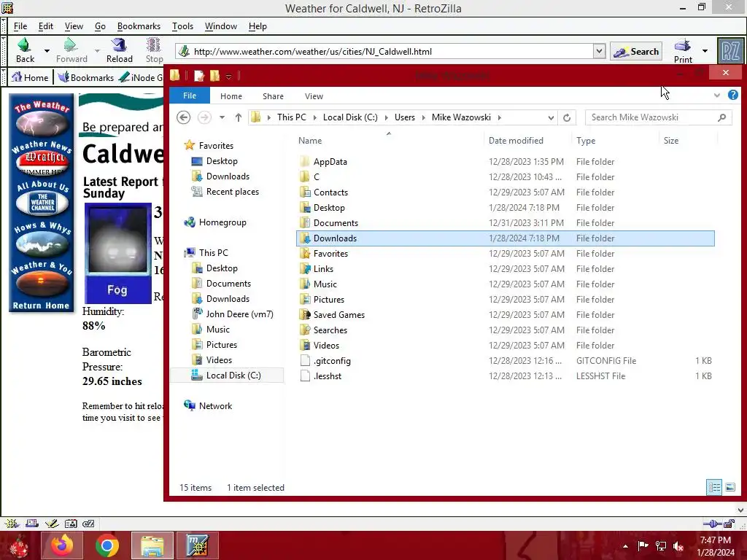Open the Customize Quick Access Toolbar dropdown
The height and width of the screenshot is (560, 747).
228,76
